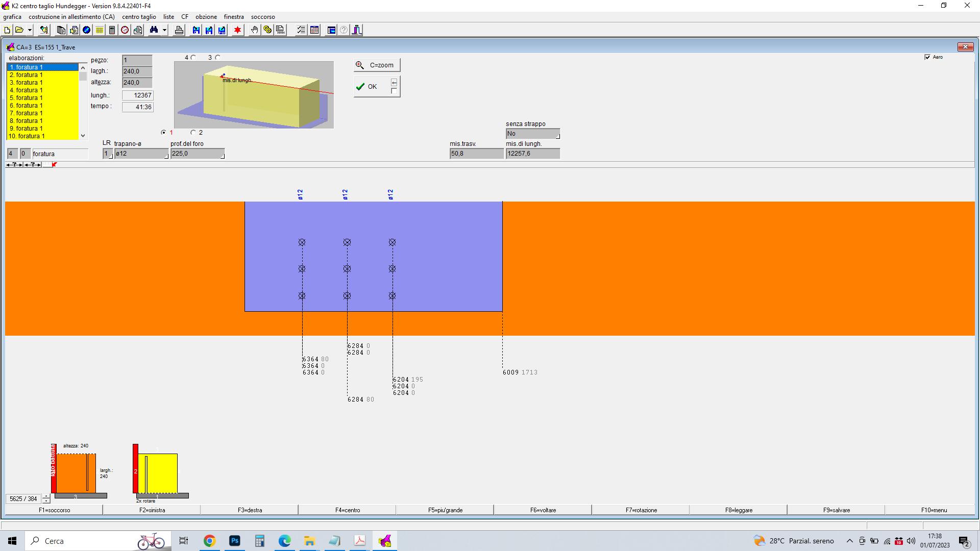The image size is (980, 551).
Task: Click the 5625 / 384 spinner stepper
Action: 46,498
